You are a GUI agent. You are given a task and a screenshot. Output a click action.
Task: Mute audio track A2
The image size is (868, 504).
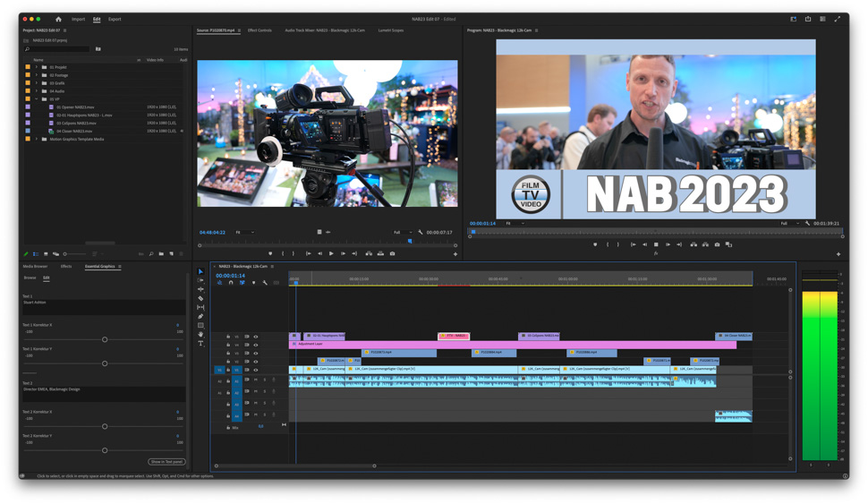coord(256,391)
